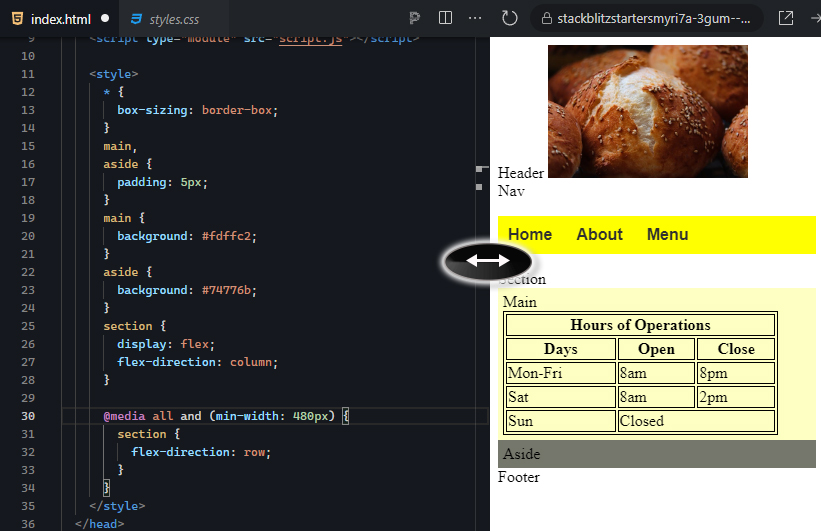Click the 'Nav' text under Header
Viewport: 821px width, 531px height.
coord(511,191)
